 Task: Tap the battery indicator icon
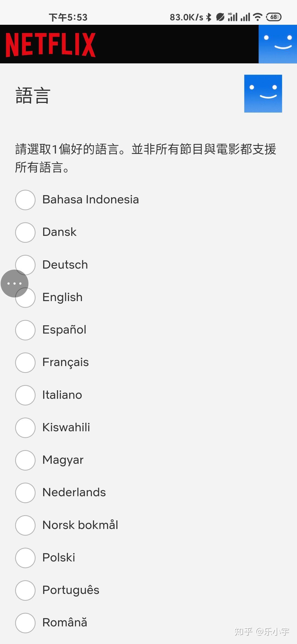tap(274, 17)
